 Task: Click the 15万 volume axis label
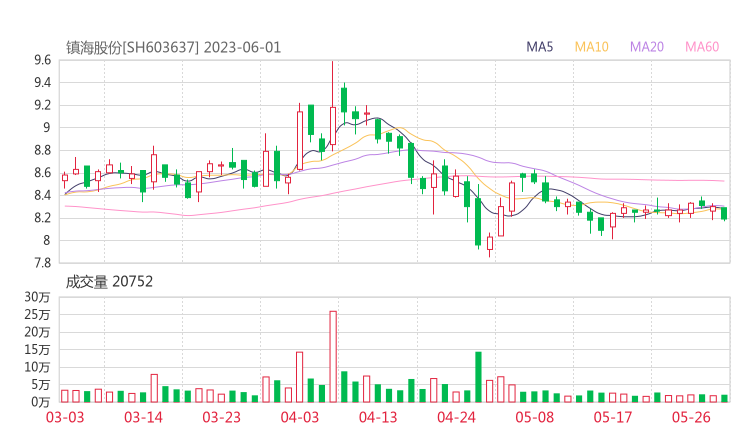pos(37,349)
